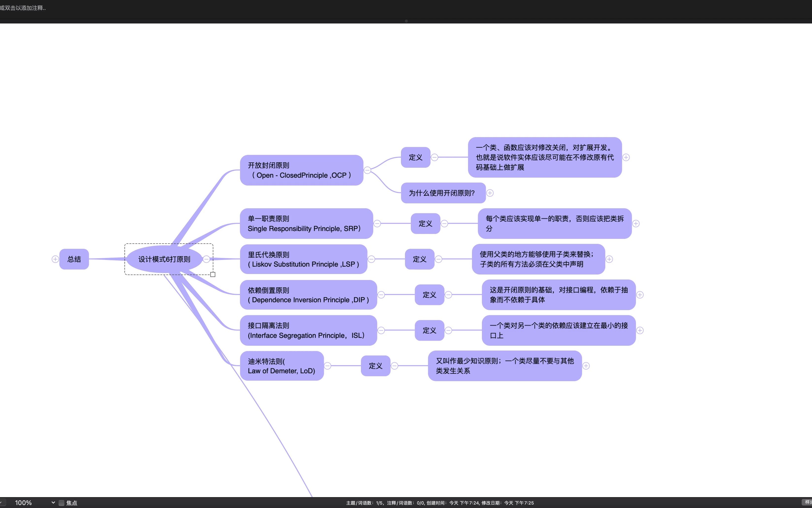This screenshot has height=508, width=812.
Task: Click resize handle of selected central node
Action: pyautogui.click(x=213, y=275)
